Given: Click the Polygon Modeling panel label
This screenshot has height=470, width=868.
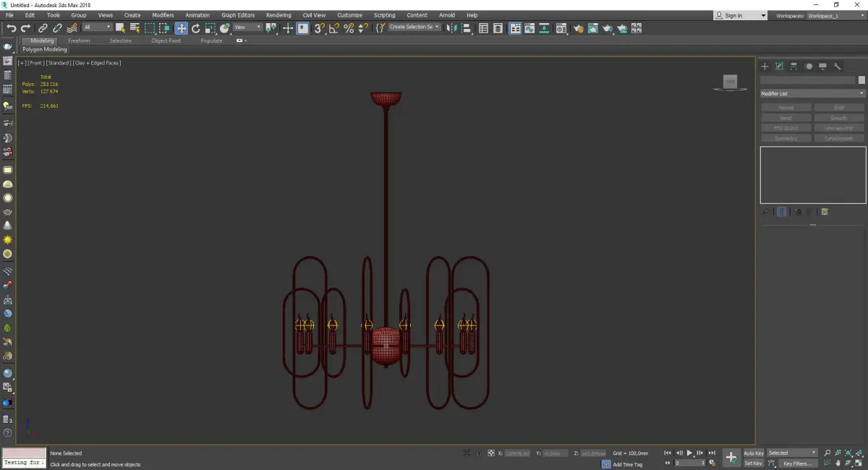Looking at the screenshot, I should click(45, 50).
